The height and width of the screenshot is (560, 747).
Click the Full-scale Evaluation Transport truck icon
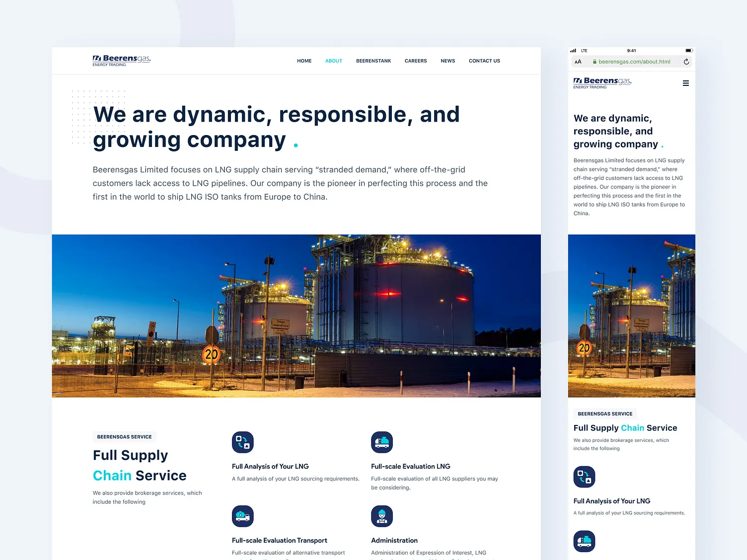(243, 516)
